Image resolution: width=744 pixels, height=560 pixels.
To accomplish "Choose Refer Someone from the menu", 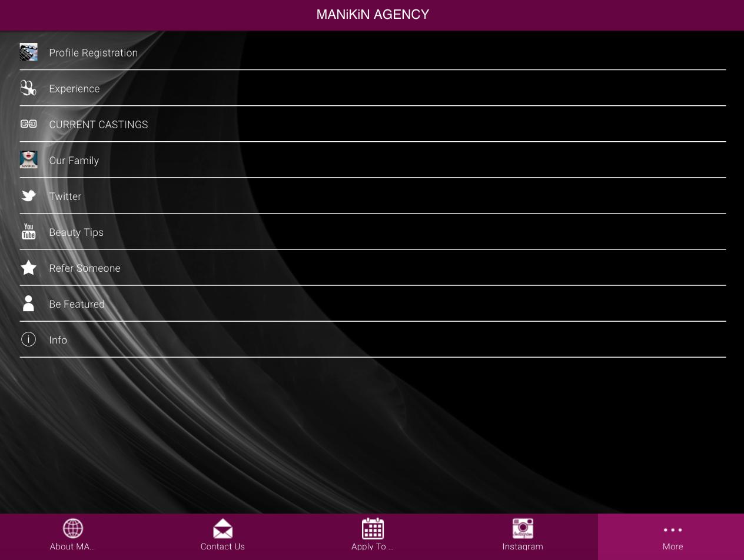I will pyautogui.click(x=85, y=268).
